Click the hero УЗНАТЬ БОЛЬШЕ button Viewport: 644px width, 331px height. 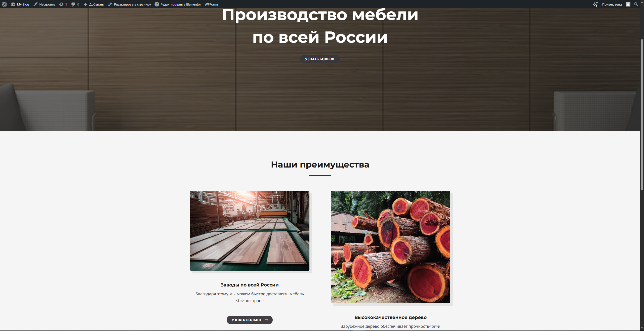coord(320,59)
